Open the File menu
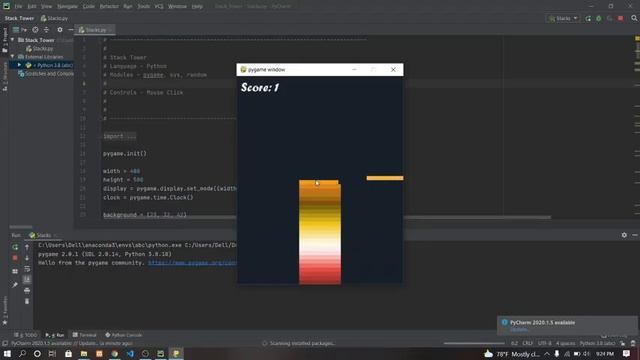The image size is (640, 360). (18, 7)
